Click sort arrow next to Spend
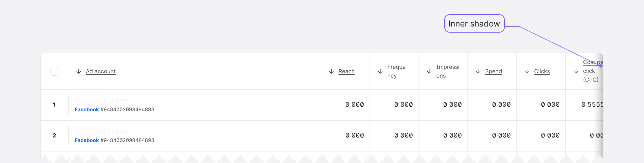This screenshot has height=163, width=644. click(478, 71)
